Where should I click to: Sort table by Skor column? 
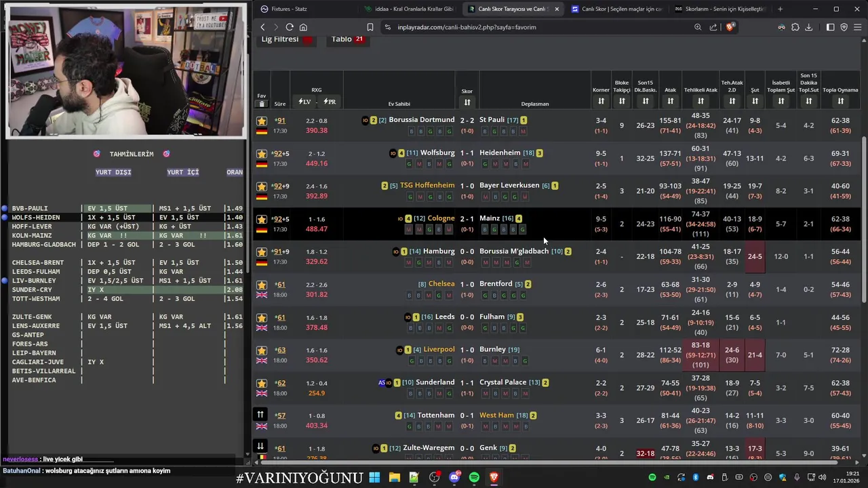coord(467,102)
